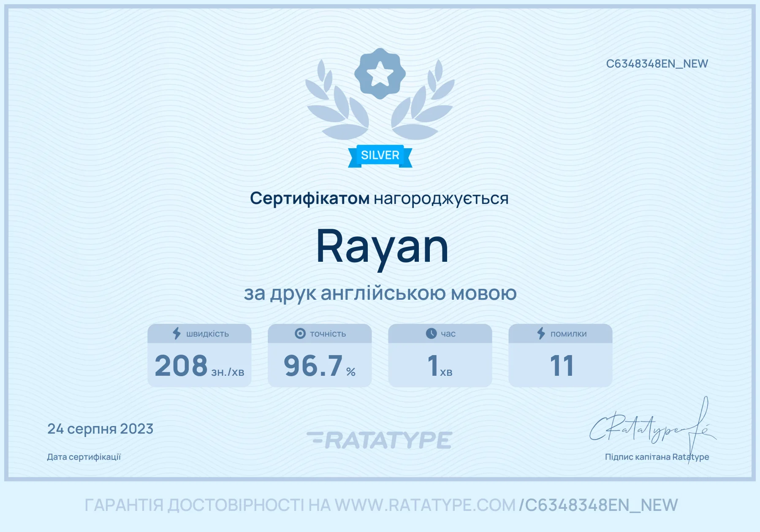The image size is (760, 532).
Task: Click the footer link WWW.RATATYPE.COM/C6348348EN_NEW
Action: [x=506, y=505]
